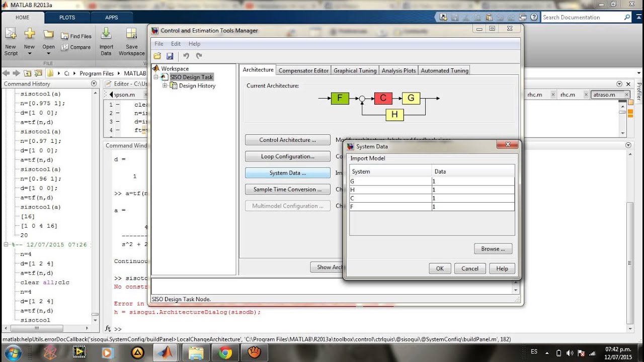Launch Find Files from the ribbon

[76, 36]
